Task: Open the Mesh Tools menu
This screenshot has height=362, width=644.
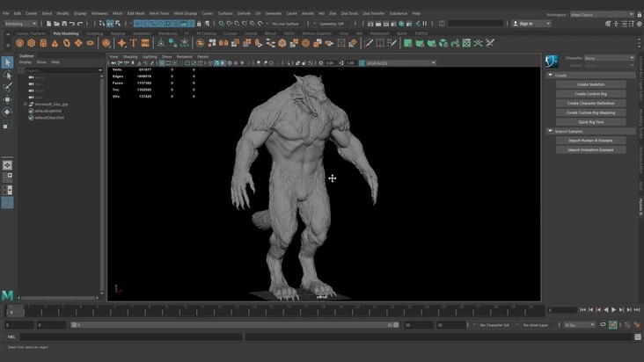Action: tap(159, 13)
